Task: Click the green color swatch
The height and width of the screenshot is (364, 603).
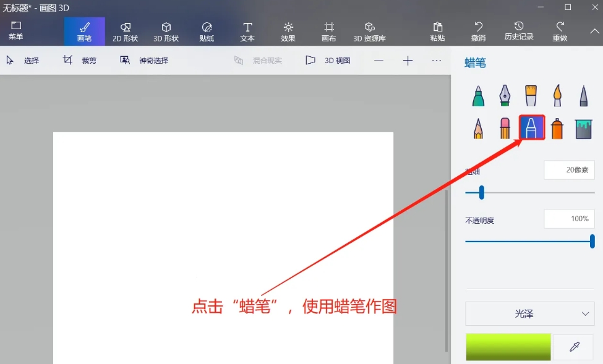Action: (507, 347)
